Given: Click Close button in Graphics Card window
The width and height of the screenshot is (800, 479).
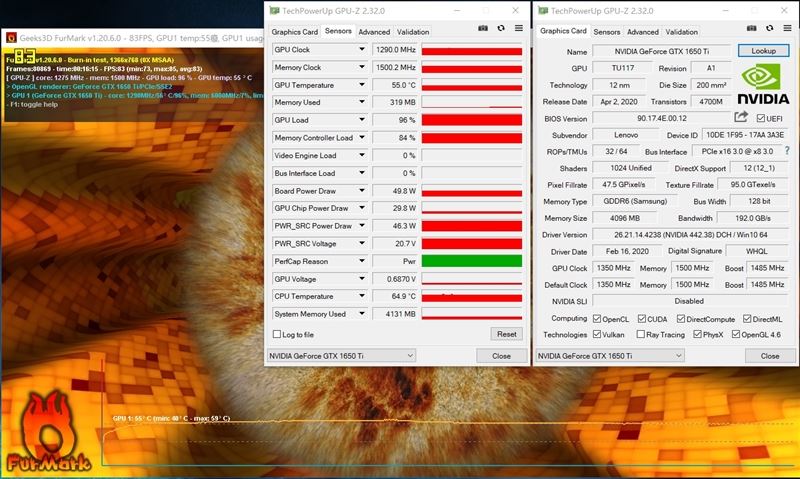Looking at the screenshot, I should click(769, 356).
